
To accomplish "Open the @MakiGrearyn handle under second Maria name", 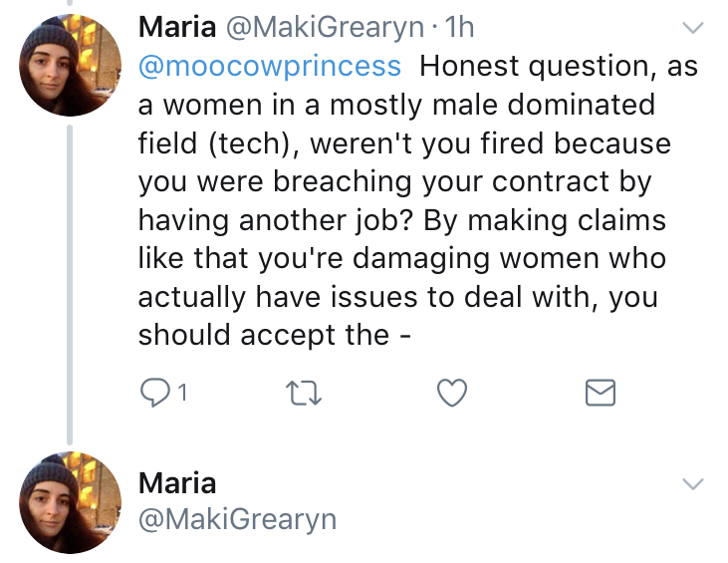I will point(237,518).
